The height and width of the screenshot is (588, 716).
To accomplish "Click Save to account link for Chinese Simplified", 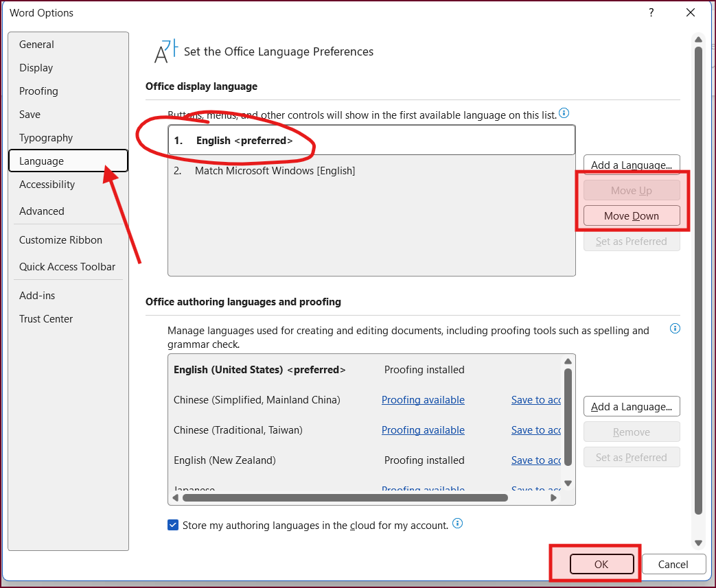I will coord(536,400).
